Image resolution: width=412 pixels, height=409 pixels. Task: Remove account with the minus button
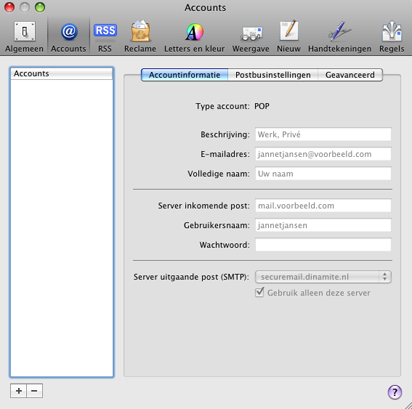click(35, 391)
